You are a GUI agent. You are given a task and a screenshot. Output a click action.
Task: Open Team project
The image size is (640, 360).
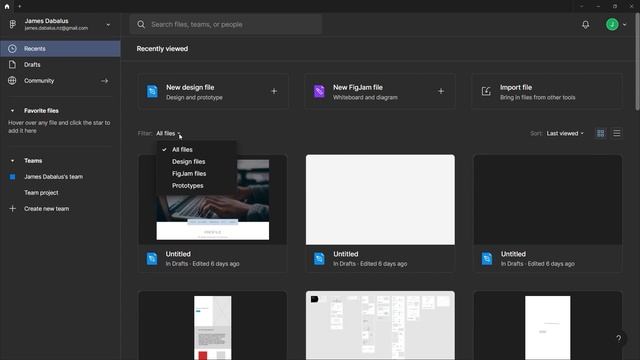(41, 193)
